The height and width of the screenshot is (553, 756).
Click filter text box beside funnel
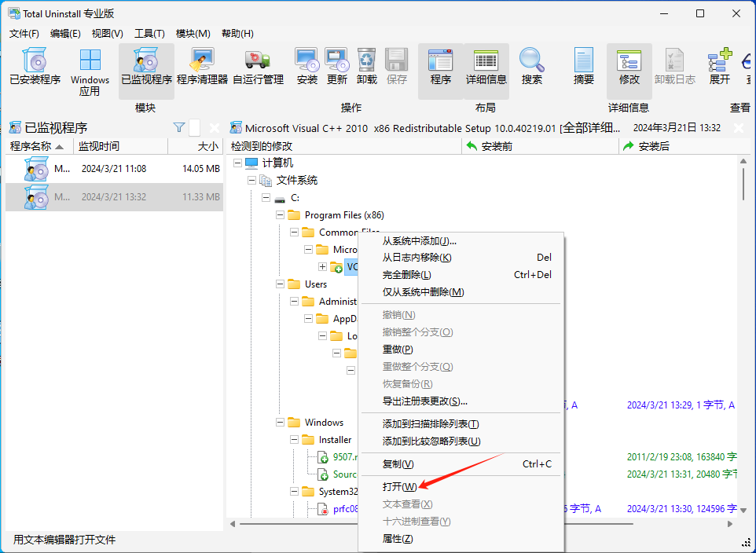[194, 128]
